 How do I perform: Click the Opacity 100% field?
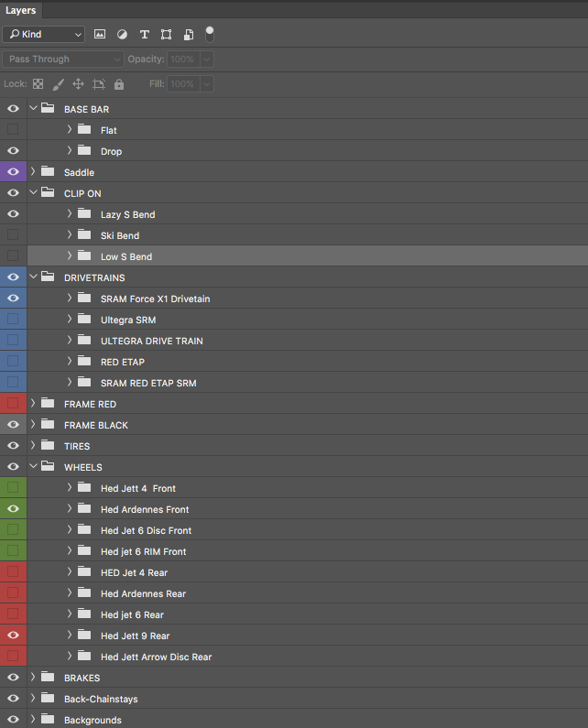183,59
